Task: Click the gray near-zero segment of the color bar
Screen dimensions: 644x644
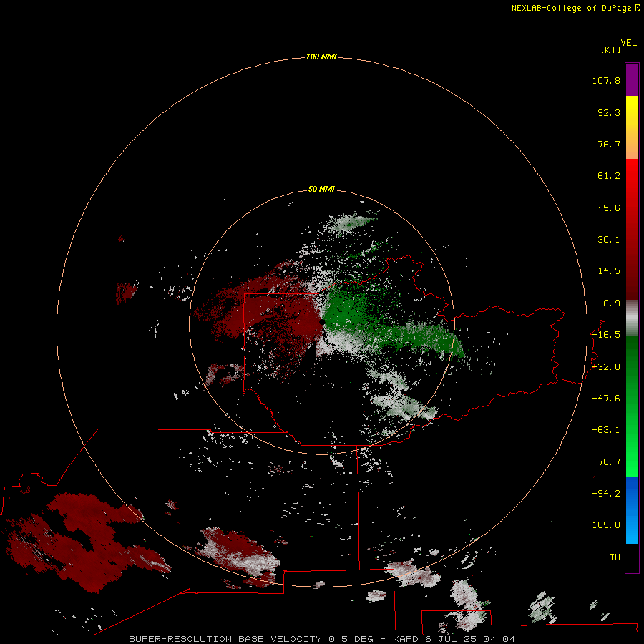Action: pyautogui.click(x=632, y=318)
